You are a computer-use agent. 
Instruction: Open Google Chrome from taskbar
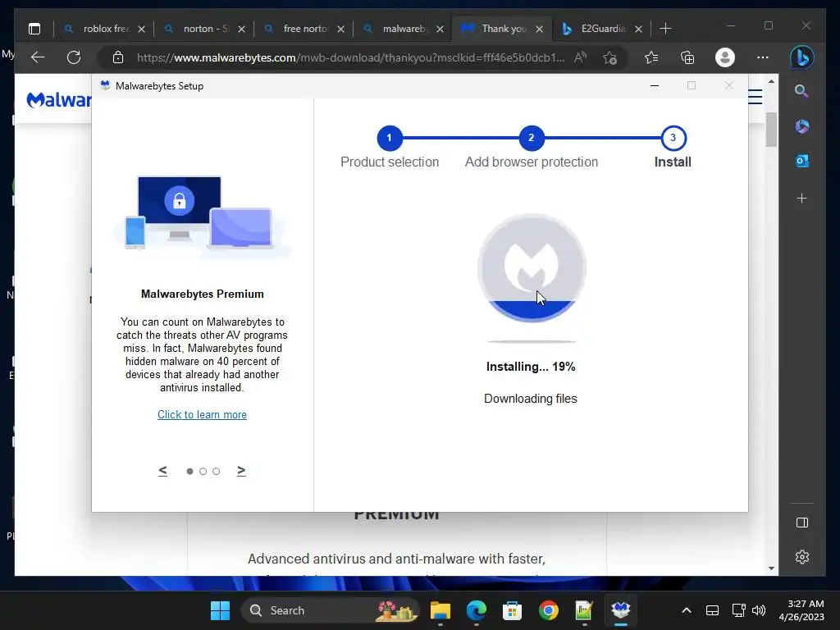(x=549, y=610)
